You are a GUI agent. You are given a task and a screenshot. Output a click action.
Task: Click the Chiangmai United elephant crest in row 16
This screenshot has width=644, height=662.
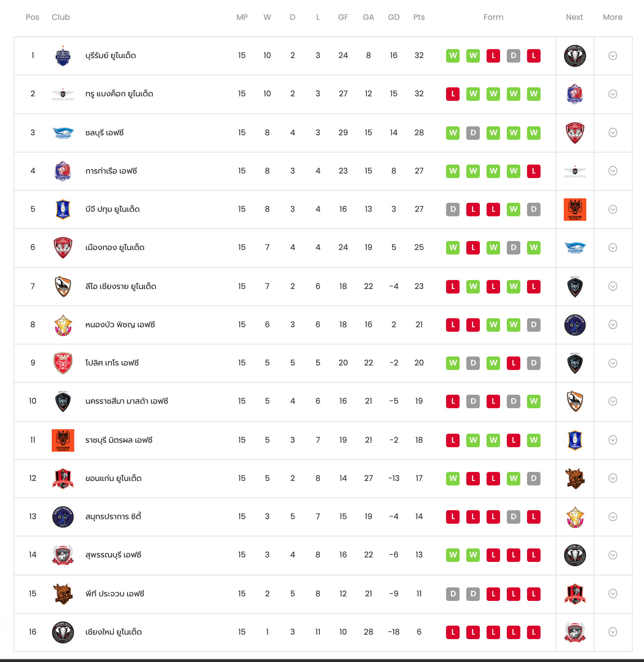[63, 632]
